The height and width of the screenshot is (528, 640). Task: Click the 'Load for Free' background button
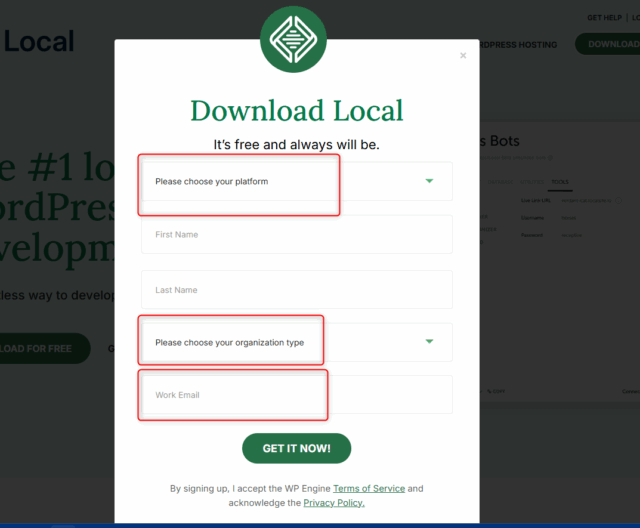(x=42, y=348)
